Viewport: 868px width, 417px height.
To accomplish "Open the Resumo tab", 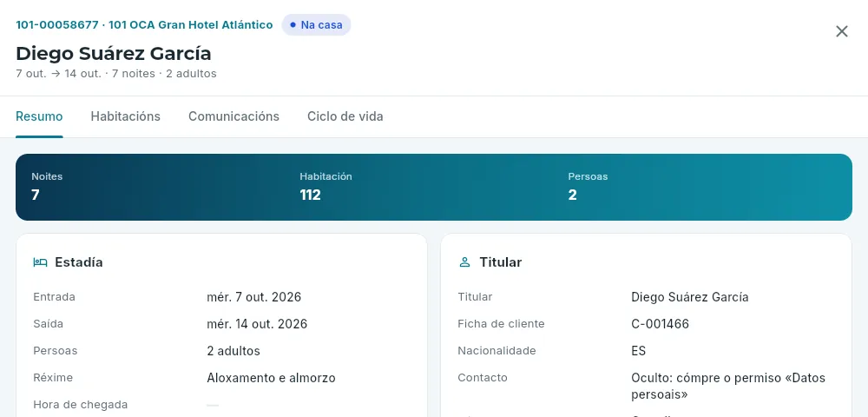I will pyautogui.click(x=39, y=117).
